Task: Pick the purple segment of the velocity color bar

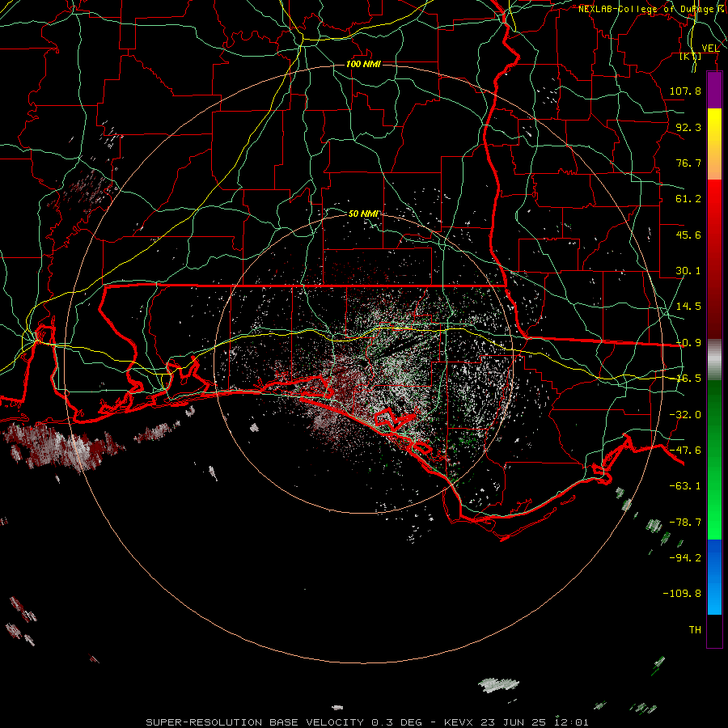Action: click(x=714, y=91)
